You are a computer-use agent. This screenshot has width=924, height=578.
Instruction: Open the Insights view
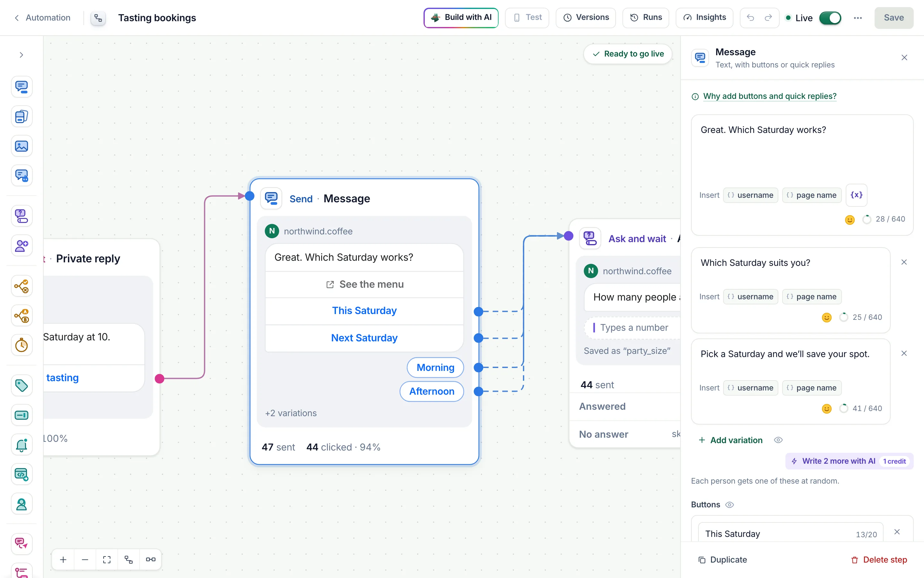(704, 18)
